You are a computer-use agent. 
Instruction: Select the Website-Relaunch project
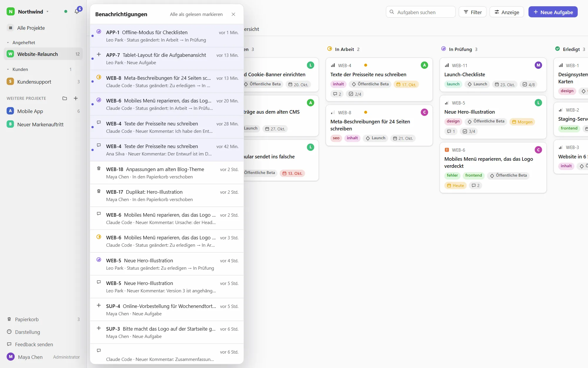click(x=44, y=54)
